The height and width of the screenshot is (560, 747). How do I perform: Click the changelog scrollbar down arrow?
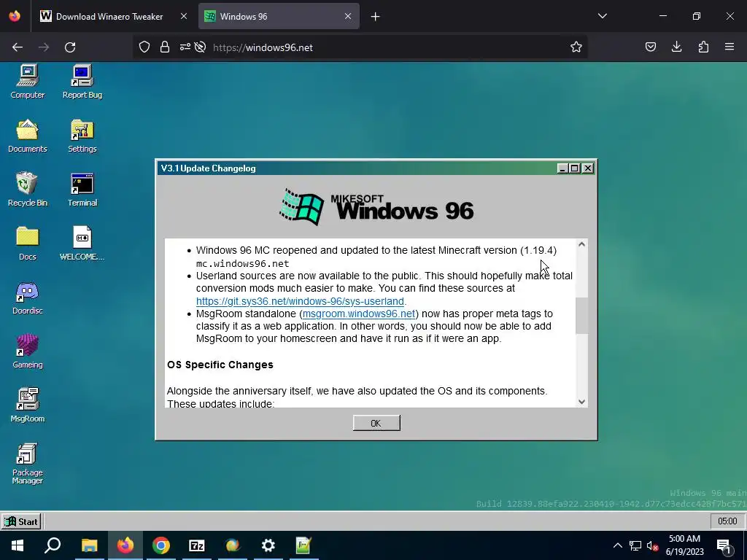click(581, 402)
